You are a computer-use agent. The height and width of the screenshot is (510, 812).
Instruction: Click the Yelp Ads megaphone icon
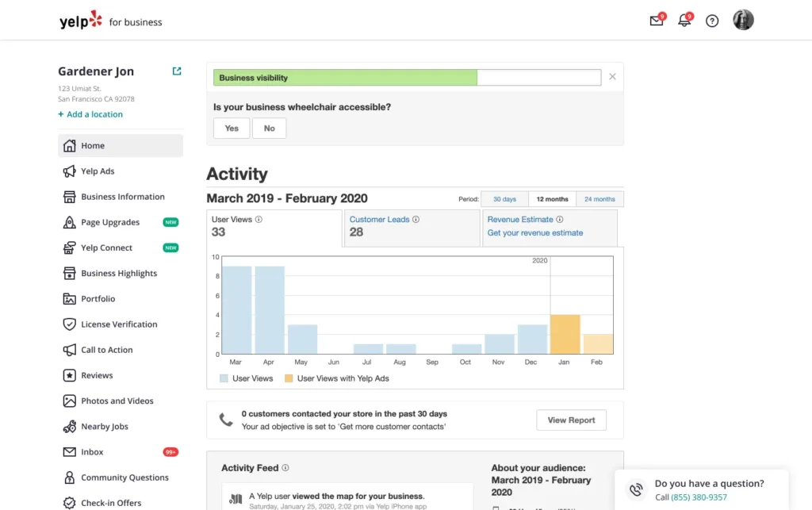(x=70, y=171)
